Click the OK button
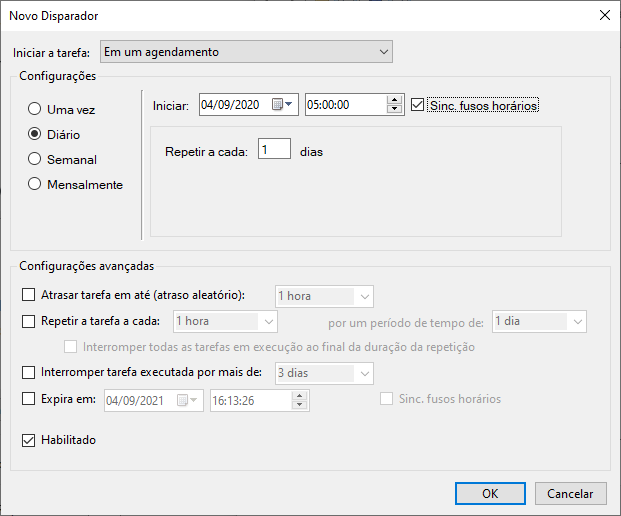621x516 pixels. (x=490, y=493)
